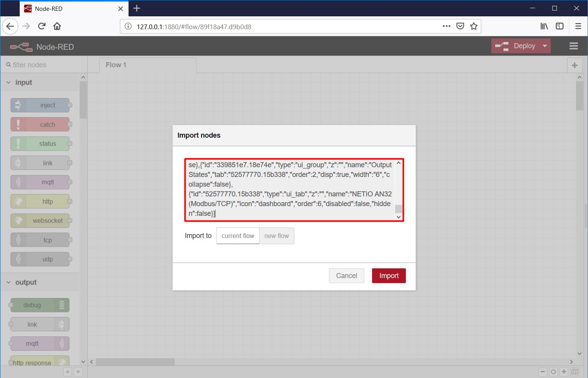
Task: Open the site information icon in address bar
Action: pyautogui.click(x=128, y=26)
